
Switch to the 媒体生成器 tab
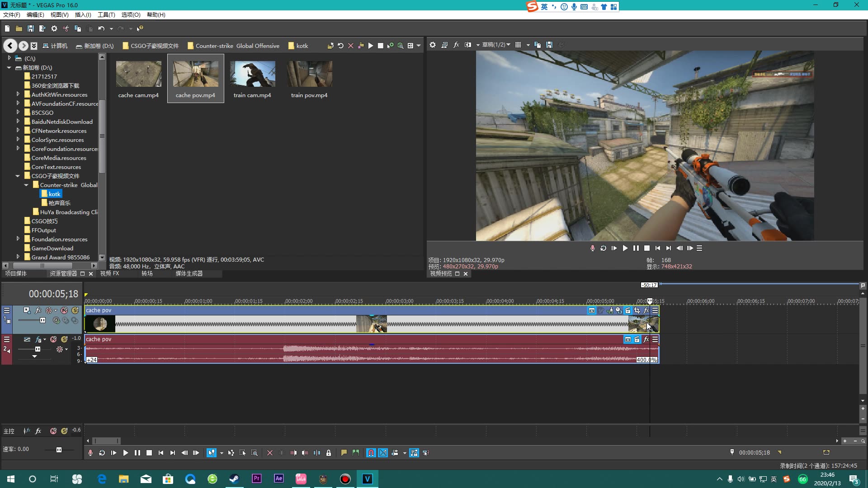[x=189, y=273]
